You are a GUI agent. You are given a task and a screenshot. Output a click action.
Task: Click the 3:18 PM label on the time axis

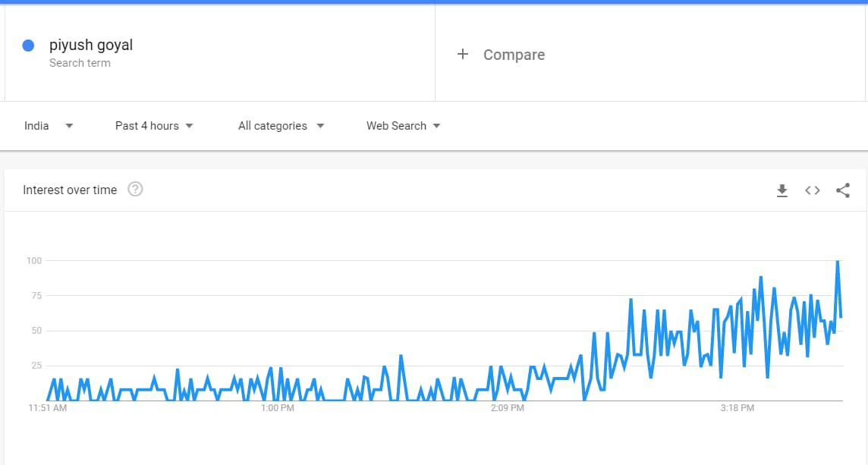[x=737, y=408]
